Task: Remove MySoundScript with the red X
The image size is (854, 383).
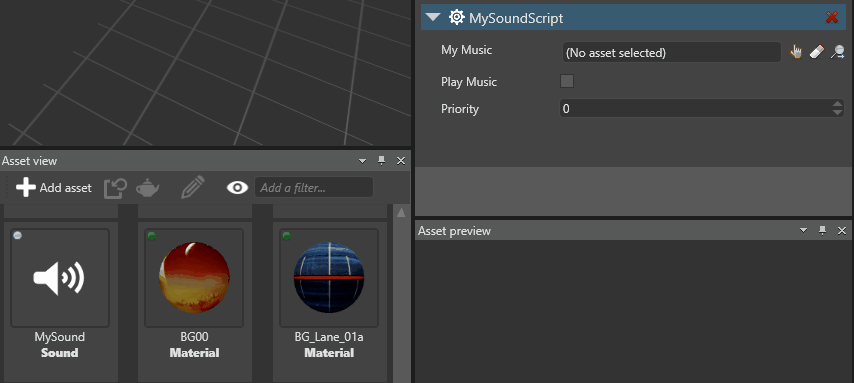Action: pos(832,17)
